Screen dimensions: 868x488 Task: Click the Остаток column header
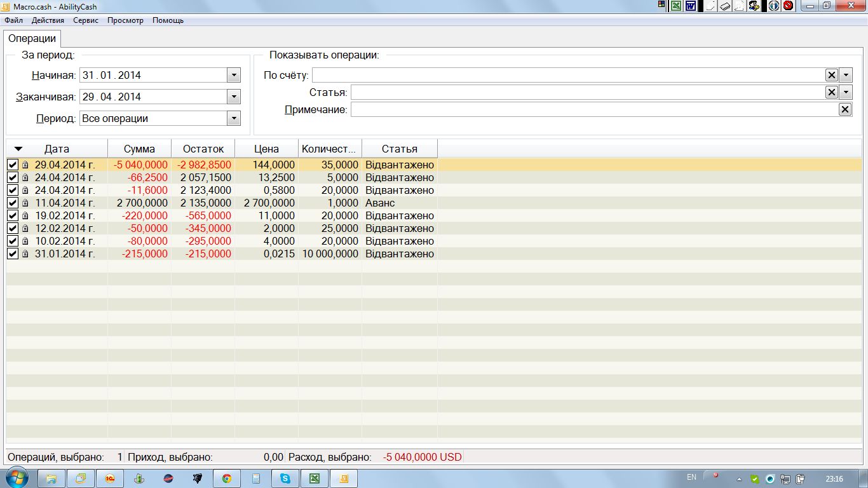(x=203, y=149)
